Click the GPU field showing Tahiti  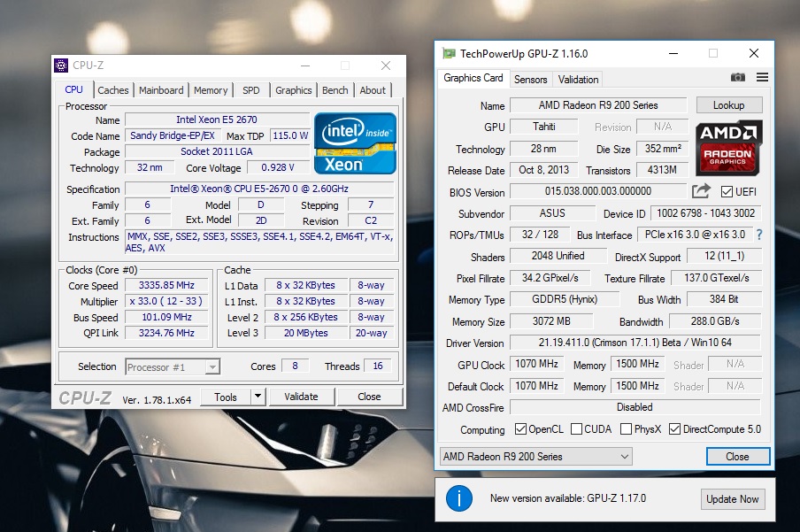(544, 127)
